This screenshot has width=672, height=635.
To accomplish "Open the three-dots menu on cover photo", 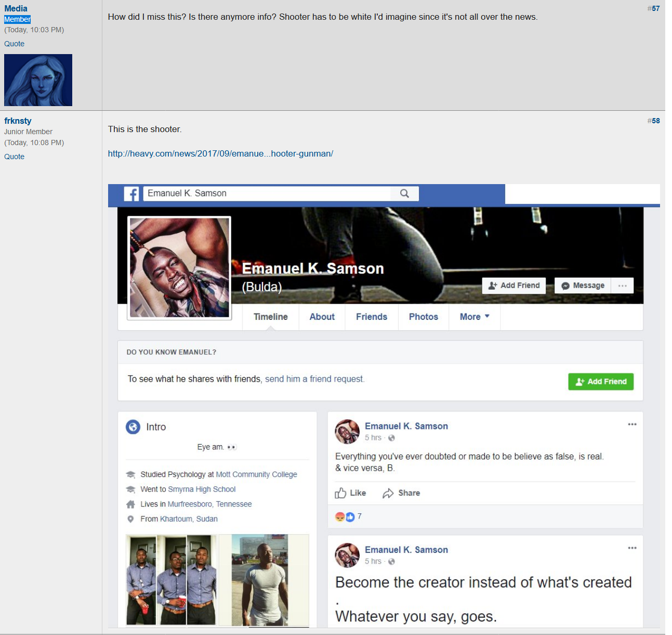I will tap(622, 286).
